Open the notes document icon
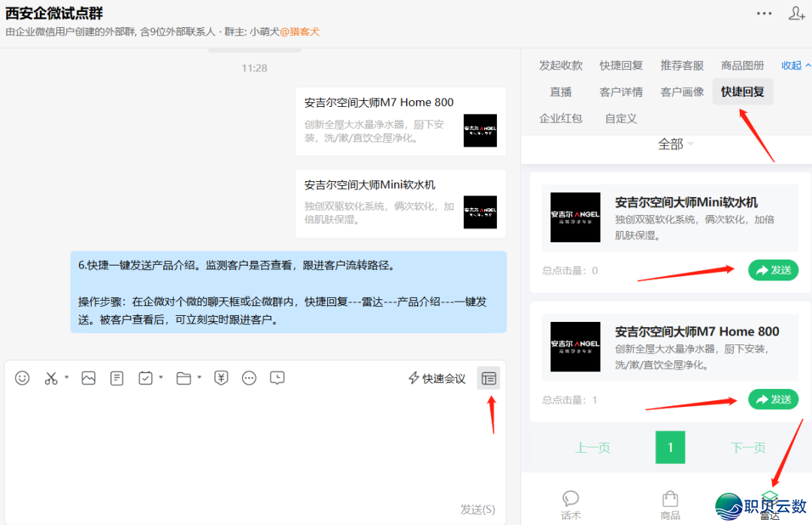Image resolution: width=812 pixels, height=525 pixels. click(x=117, y=378)
